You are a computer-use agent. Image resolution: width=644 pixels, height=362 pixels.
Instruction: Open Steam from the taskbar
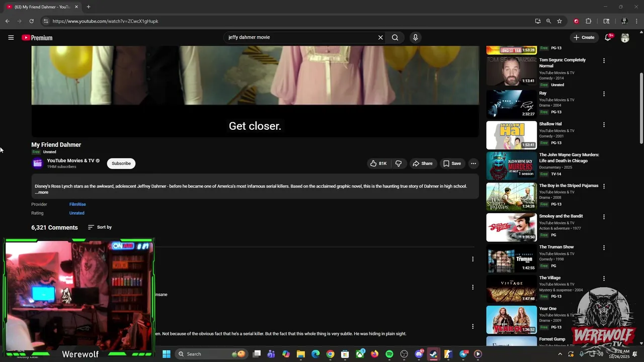[x=433, y=354]
